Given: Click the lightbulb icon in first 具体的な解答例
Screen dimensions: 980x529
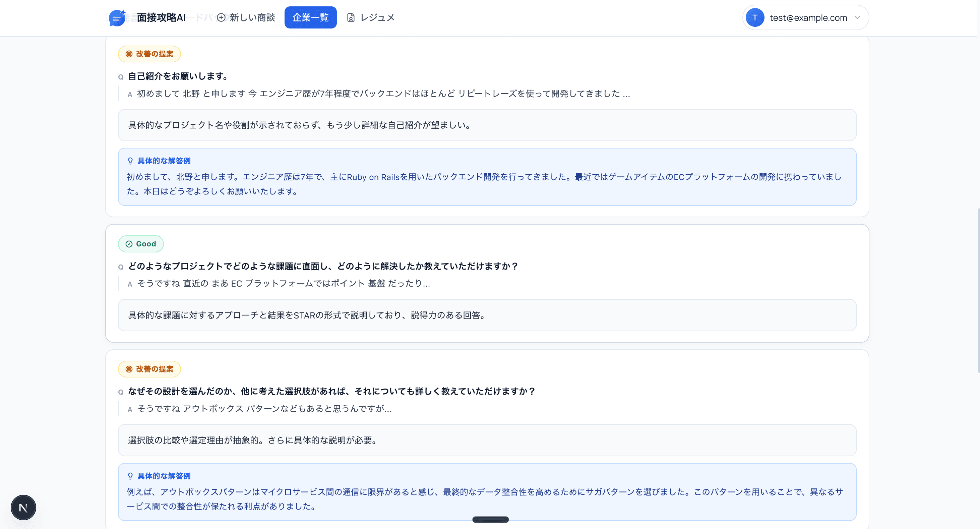Looking at the screenshot, I should (x=130, y=161).
